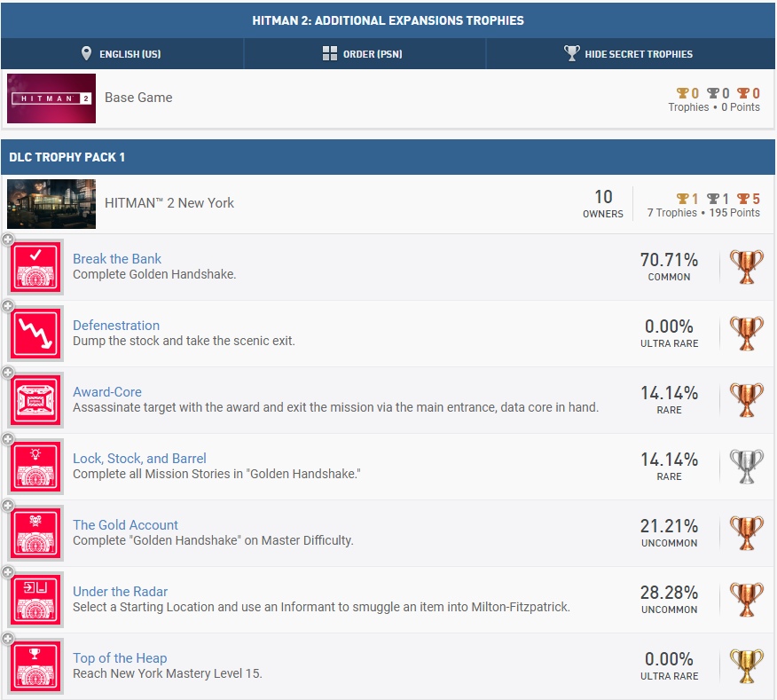Image resolution: width=777 pixels, height=700 pixels.
Task: Open the Award-Core trophy link
Action: pyautogui.click(x=106, y=392)
